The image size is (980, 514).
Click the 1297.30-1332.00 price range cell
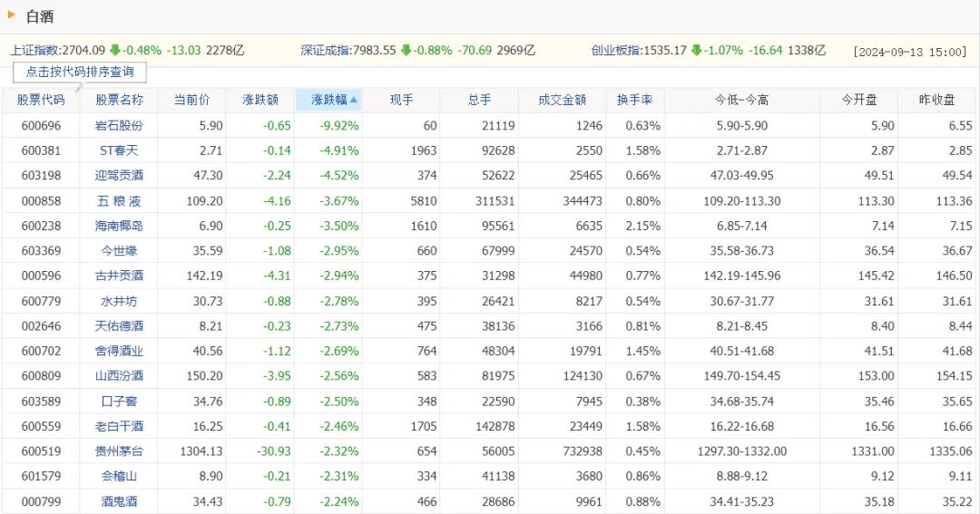tap(742, 451)
